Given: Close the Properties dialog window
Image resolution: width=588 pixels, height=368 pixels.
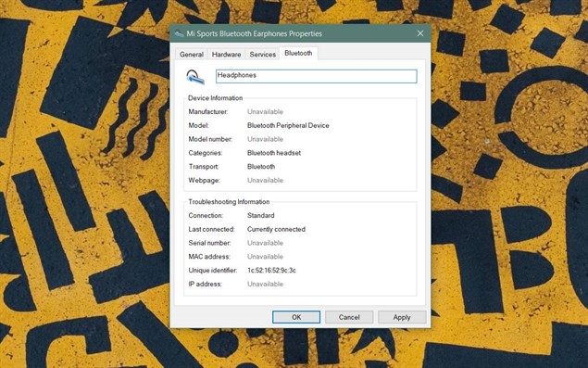Looking at the screenshot, I should (x=420, y=33).
